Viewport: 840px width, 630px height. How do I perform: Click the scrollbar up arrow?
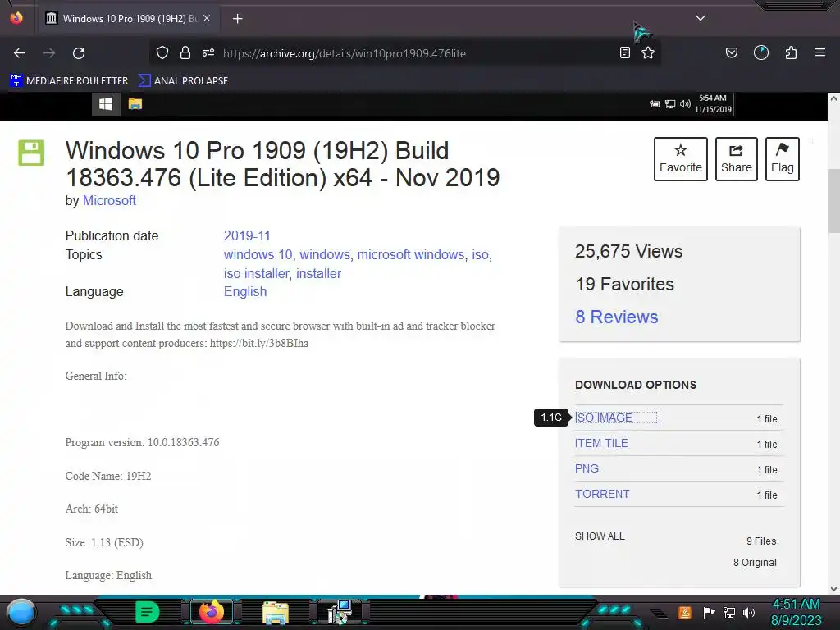(x=833, y=98)
